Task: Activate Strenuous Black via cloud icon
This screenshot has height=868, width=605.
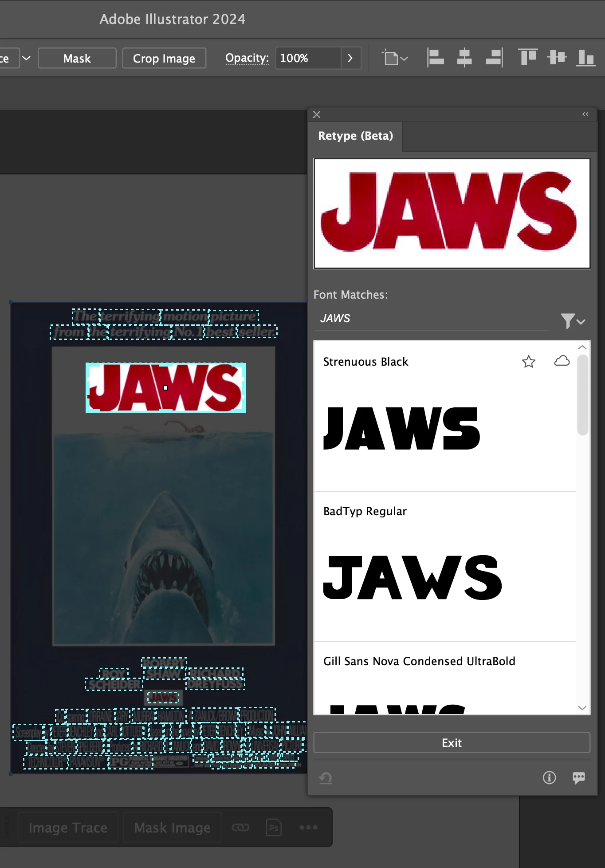Action: [x=562, y=361]
